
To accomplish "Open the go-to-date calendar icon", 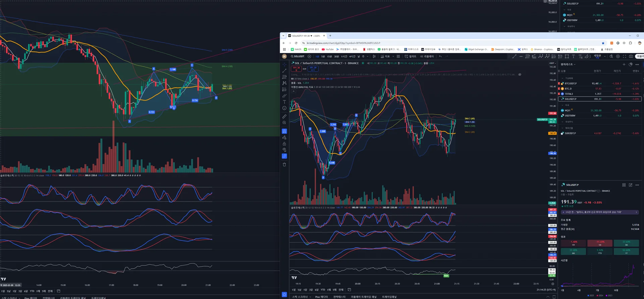I will [349, 290].
